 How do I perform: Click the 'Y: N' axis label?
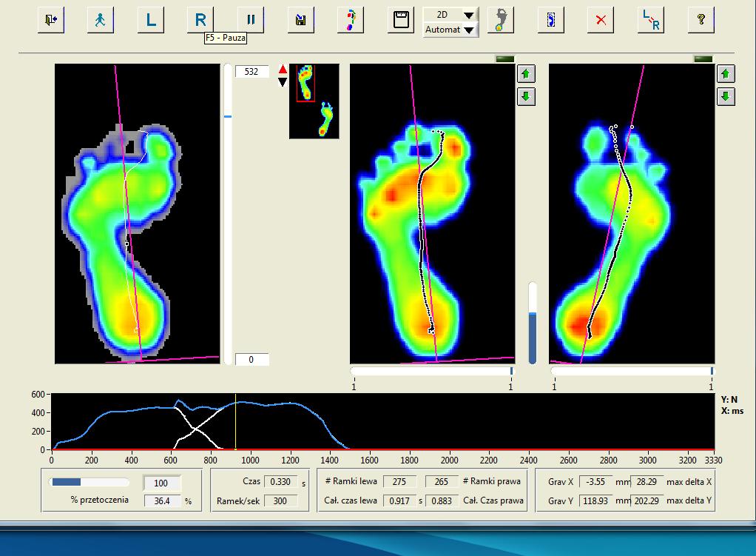tap(729, 400)
